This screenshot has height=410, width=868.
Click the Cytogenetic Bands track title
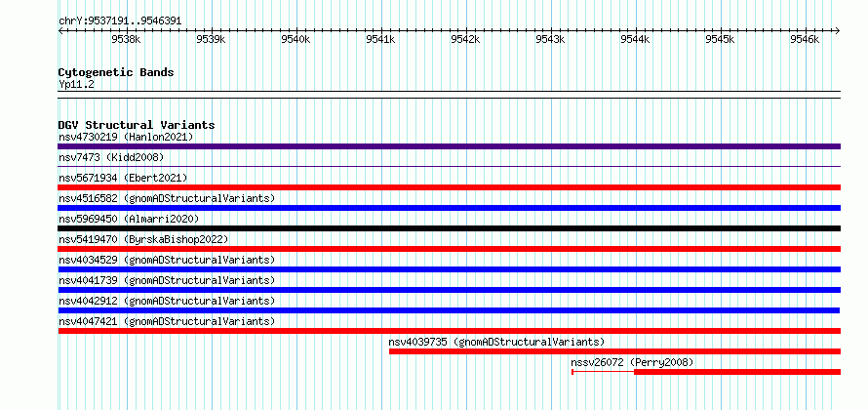[x=116, y=72]
